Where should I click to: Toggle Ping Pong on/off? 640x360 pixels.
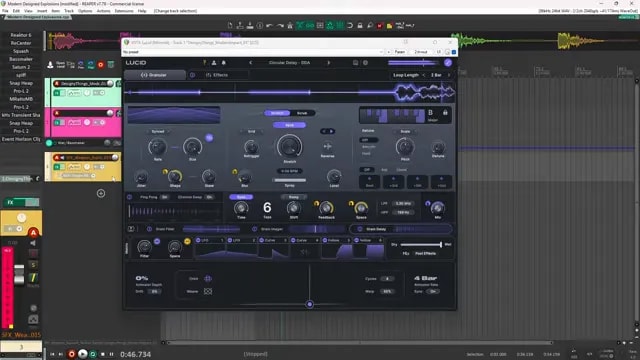click(164, 197)
